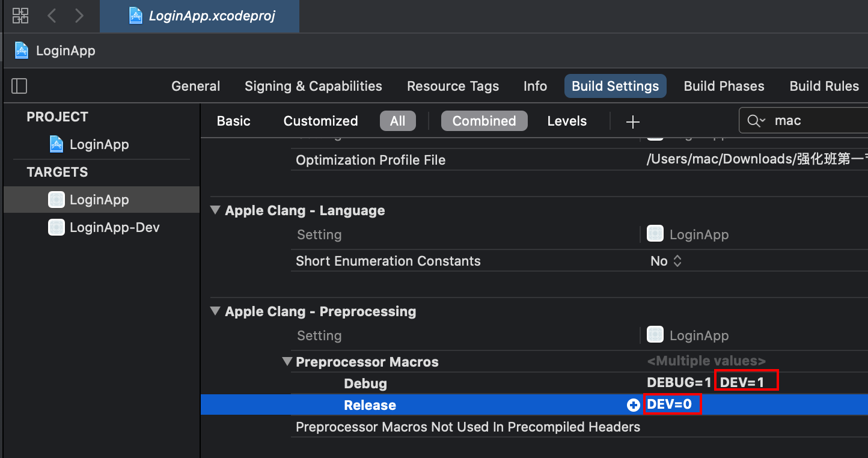Screen dimensions: 868x458
Task: Switch to the General tab
Action: [196, 86]
